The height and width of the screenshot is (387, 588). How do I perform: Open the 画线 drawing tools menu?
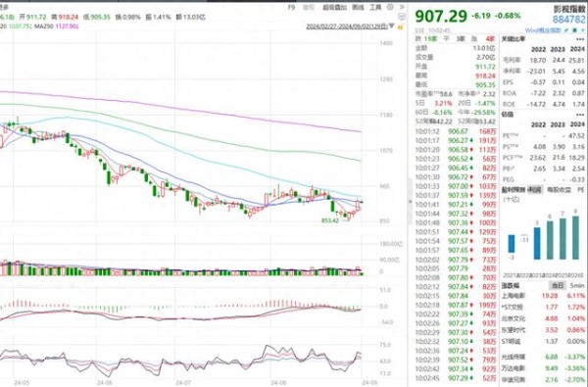[x=358, y=7]
